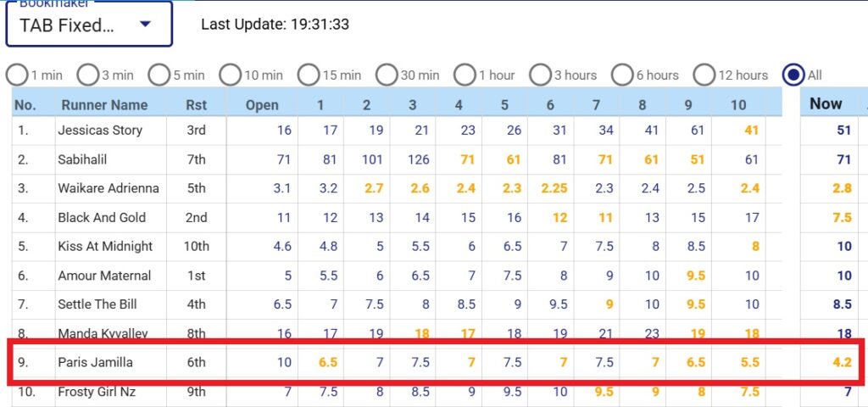Image resolution: width=868 pixels, height=407 pixels.
Task: Select the 30 min time filter
Action: tap(387, 75)
